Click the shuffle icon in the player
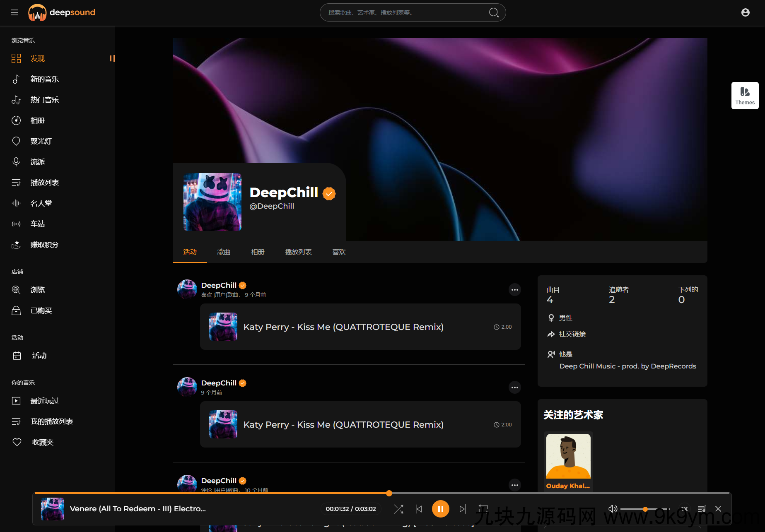Viewport: 765px width, 532px height. (x=398, y=509)
